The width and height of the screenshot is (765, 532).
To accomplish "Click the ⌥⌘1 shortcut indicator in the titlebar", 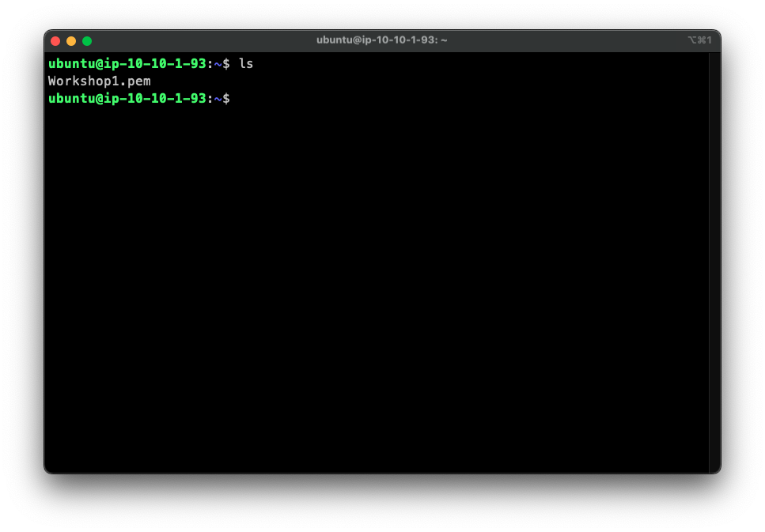I will click(x=701, y=40).
